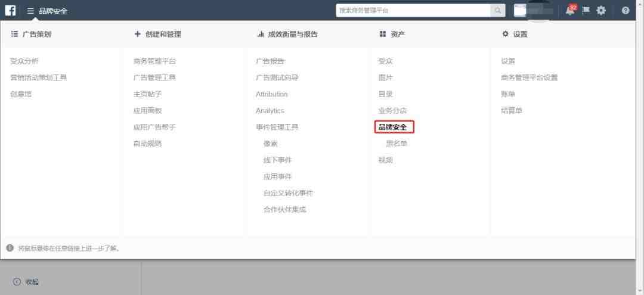Open the business account selector
644x295 pixels.
click(534, 10)
